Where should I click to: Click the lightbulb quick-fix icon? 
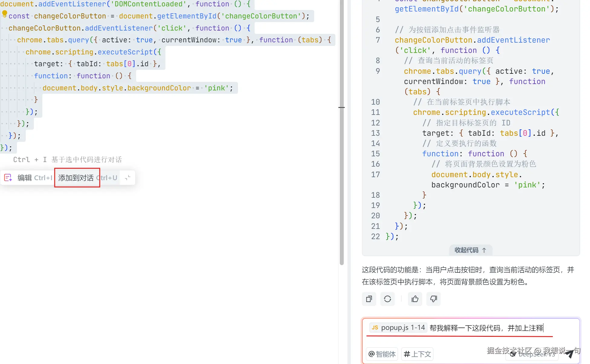(5, 14)
